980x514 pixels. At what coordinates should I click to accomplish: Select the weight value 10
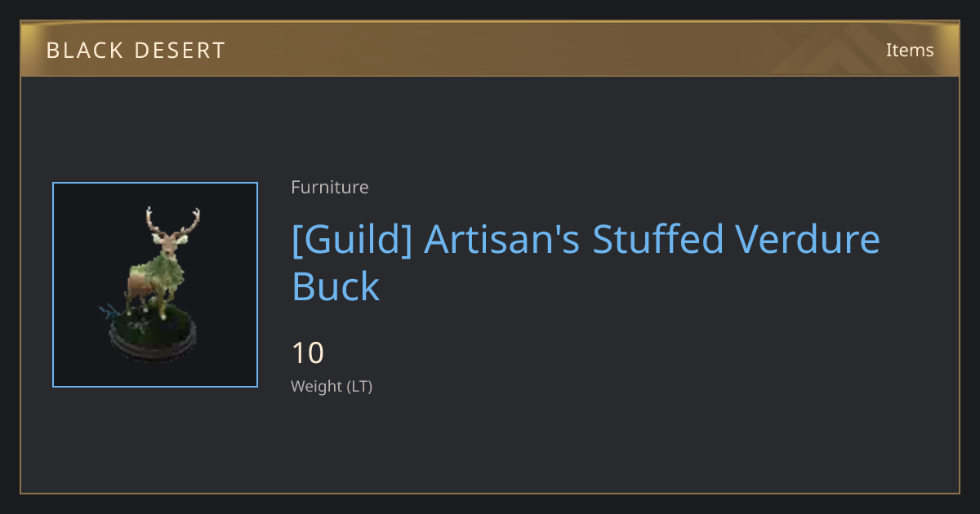point(308,353)
